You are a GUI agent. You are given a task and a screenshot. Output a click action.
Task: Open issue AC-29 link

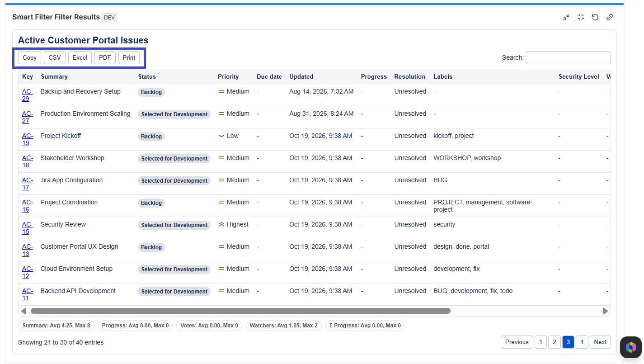point(27,95)
